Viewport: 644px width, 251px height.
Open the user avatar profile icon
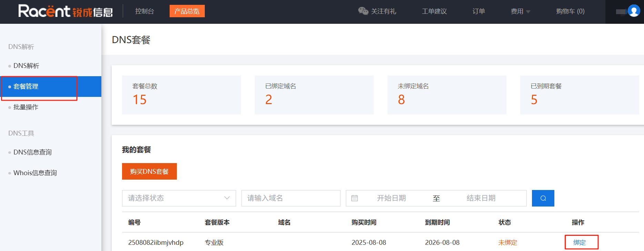tap(634, 11)
